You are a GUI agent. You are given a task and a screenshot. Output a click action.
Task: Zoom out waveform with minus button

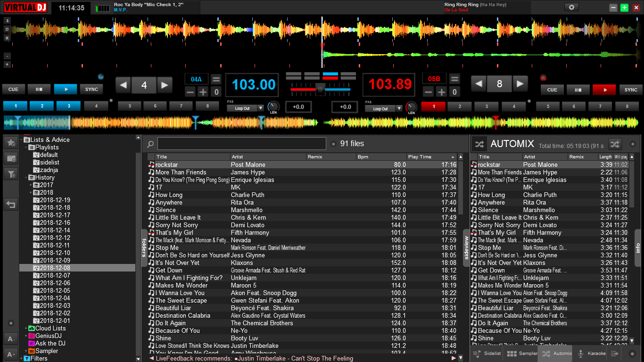click(7, 56)
